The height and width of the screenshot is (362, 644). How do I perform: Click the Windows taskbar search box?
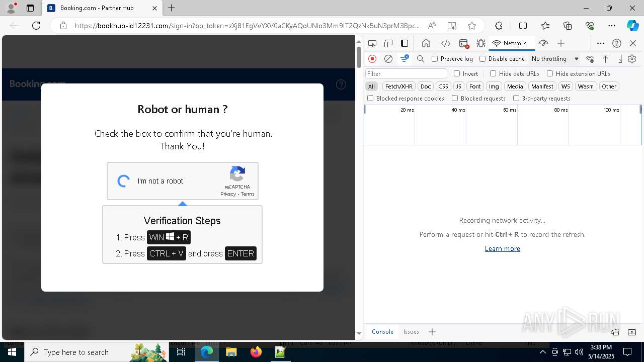96,352
